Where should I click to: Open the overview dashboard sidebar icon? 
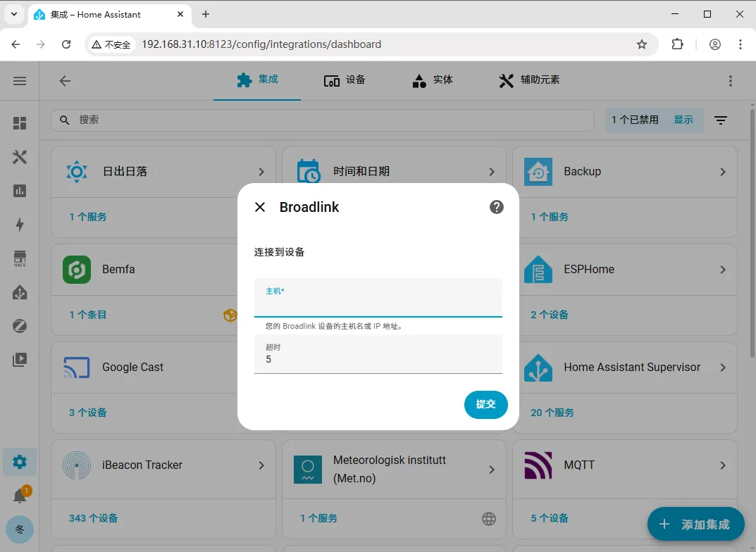[x=20, y=123]
